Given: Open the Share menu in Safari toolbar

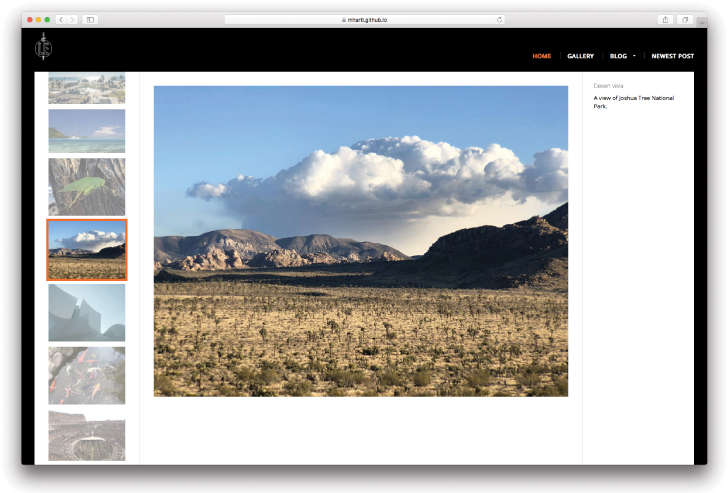Looking at the screenshot, I should pos(665,19).
